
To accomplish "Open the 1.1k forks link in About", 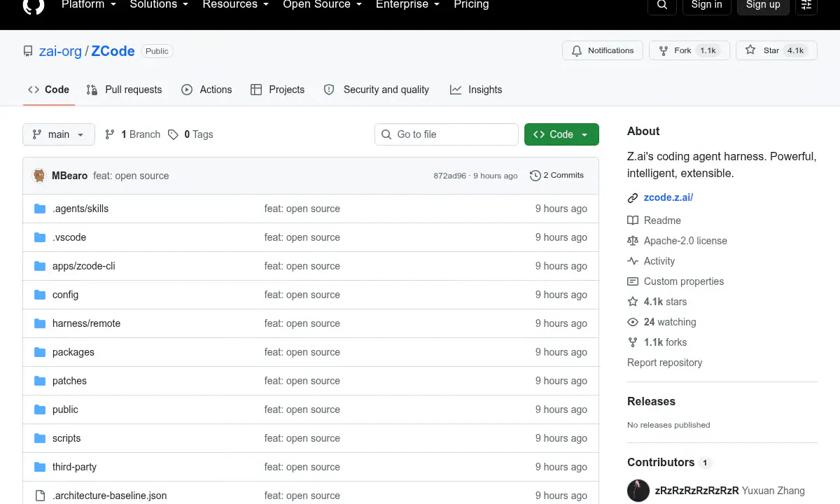I will pos(665,342).
